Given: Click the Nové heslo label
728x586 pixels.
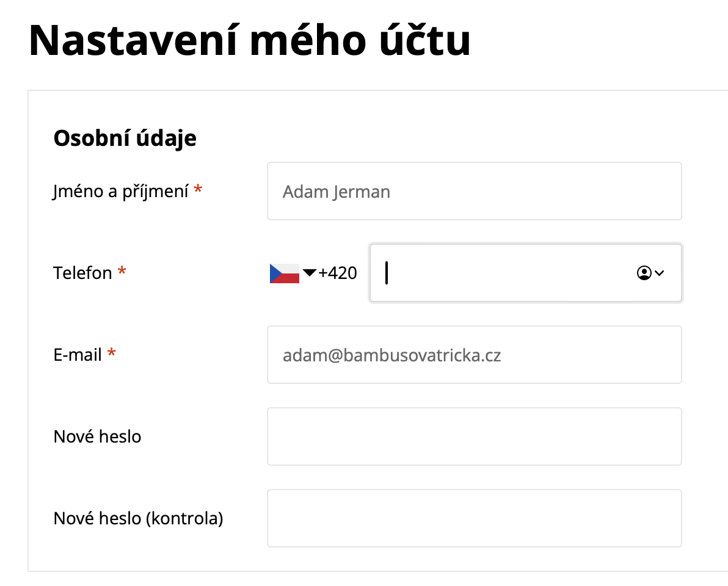Looking at the screenshot, I should tap(98, 436).
